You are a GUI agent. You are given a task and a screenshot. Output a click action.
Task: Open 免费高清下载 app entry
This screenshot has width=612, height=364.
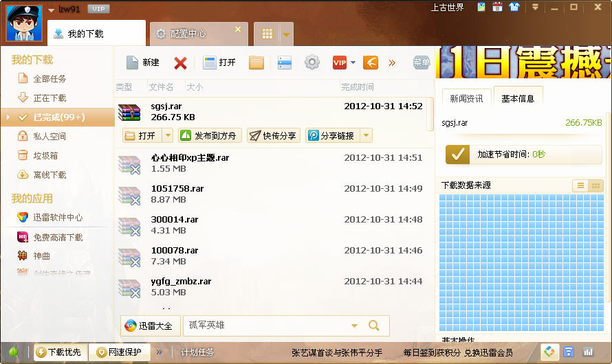[x=58, y=237]
